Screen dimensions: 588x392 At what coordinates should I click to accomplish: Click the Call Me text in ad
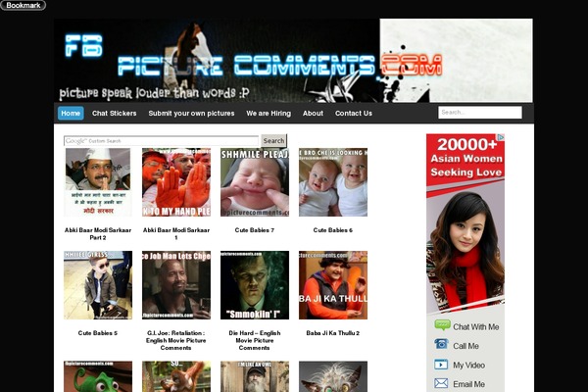pos(465,346)
